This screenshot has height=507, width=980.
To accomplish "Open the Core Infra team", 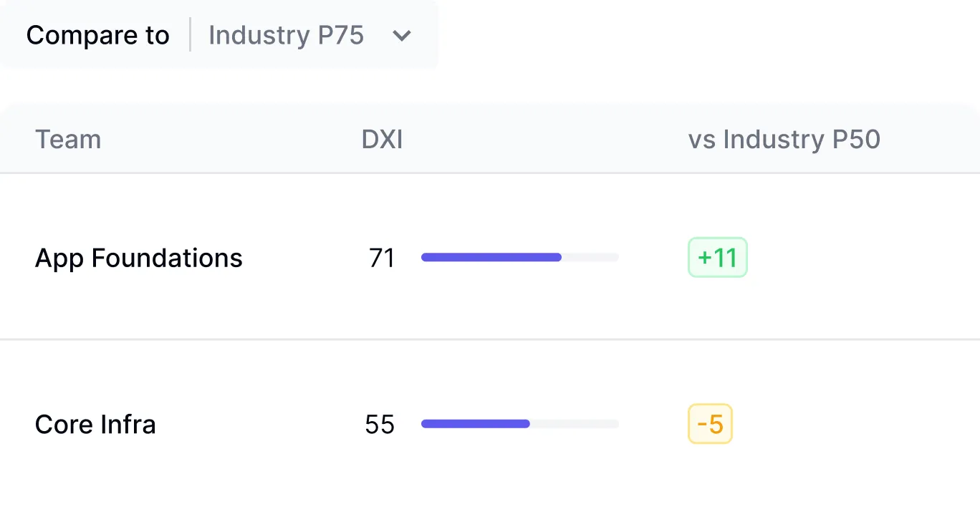I will 95,425.
